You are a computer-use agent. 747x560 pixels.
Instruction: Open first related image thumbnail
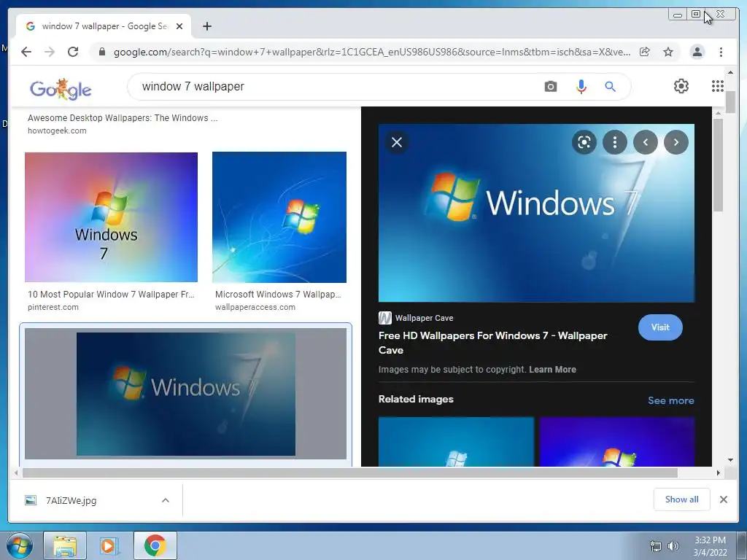[456, 441]
